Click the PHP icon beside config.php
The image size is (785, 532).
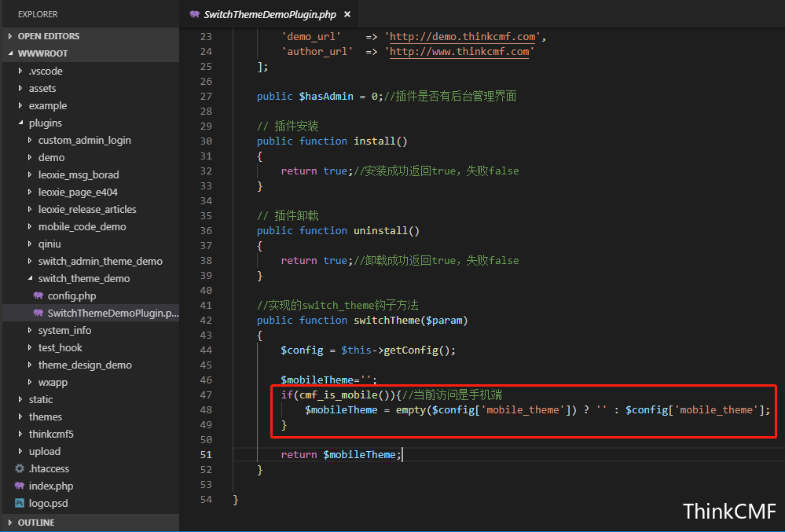38,295
